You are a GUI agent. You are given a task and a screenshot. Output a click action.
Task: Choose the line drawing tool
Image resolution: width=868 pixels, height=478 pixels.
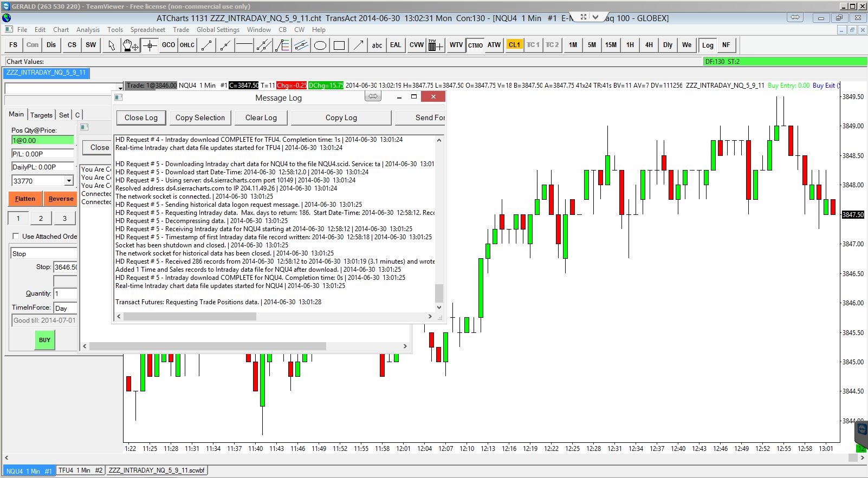point(206,45)
